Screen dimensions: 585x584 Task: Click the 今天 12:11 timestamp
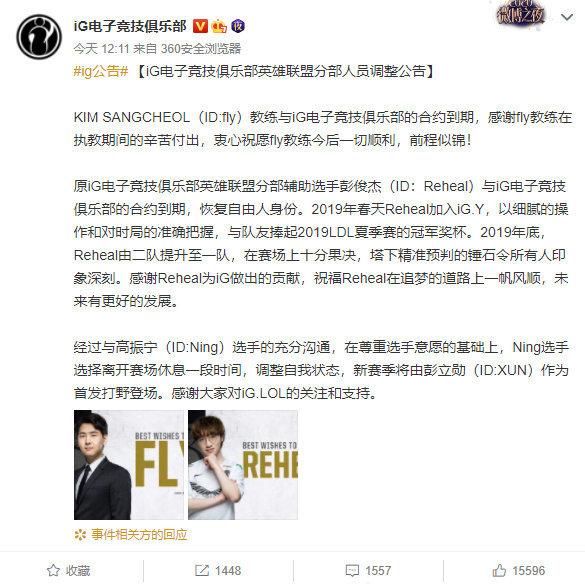(101, 49)
